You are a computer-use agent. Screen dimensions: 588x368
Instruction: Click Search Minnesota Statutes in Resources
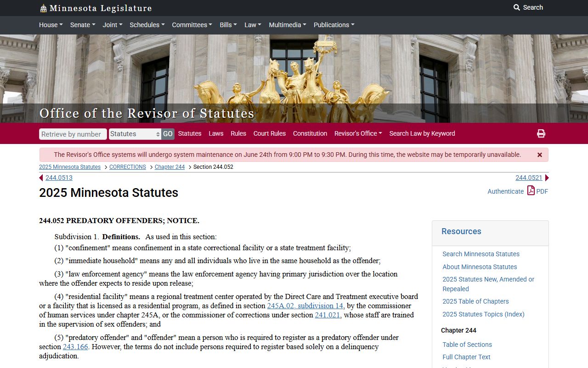pos(481,254)
